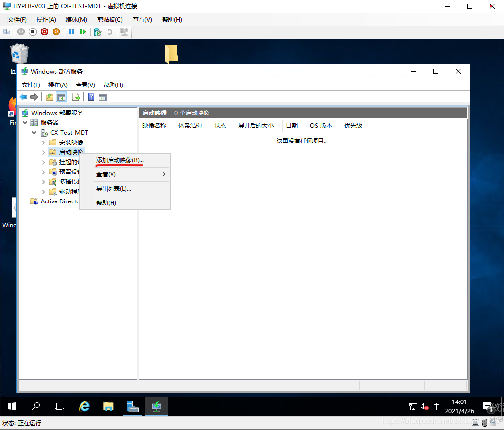Open Task View on the taskbar
This screenshot has height=430, width=504.
click(59, 406)
